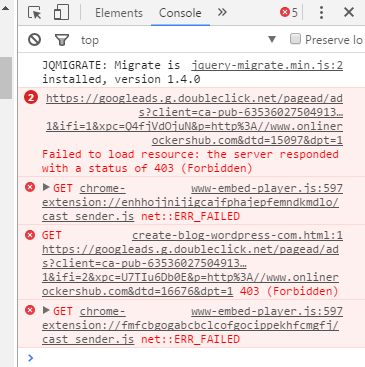The width and height of the screenshot is (365, 367).
Task: Click the page scrollbar thumb on left
Action: click(x=6, y=78)
